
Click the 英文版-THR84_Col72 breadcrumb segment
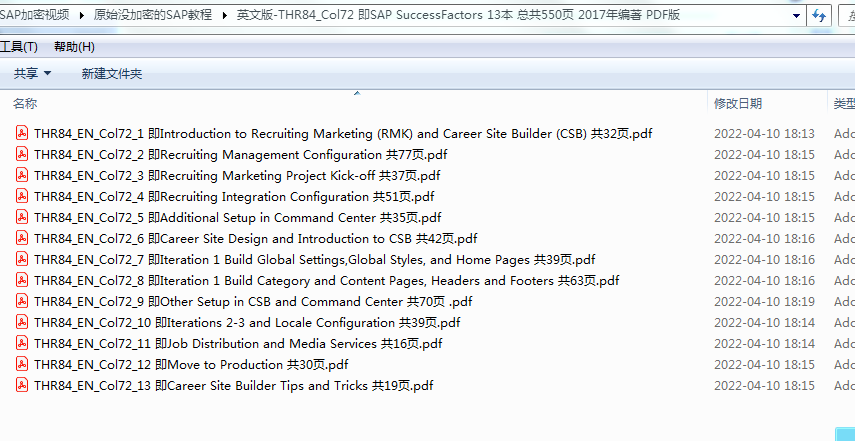point(458,15)
